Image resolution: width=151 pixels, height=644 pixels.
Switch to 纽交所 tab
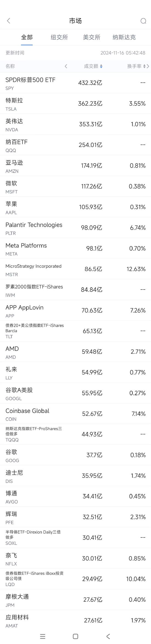click(x=59, y=37)
